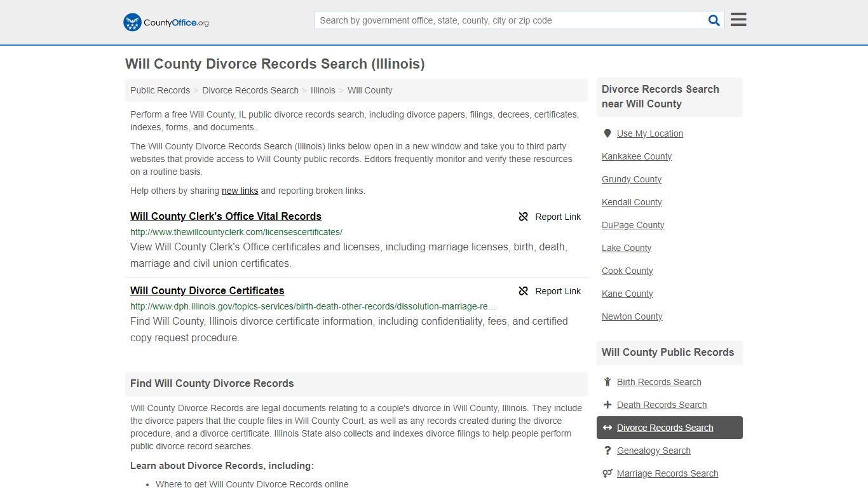Click the CountyOffice.org logo
868x488 pixels.
point(166,22)
